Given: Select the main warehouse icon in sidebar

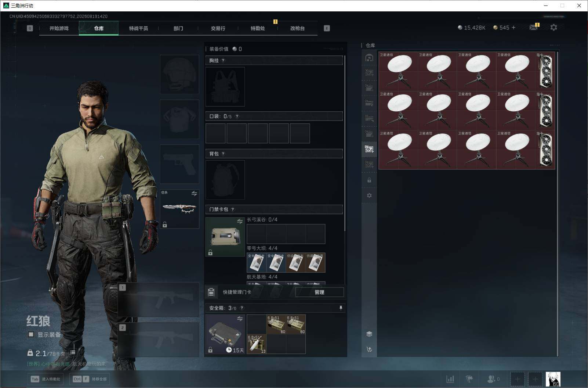Looking at the screenshot, I should [x=369, y=58].
